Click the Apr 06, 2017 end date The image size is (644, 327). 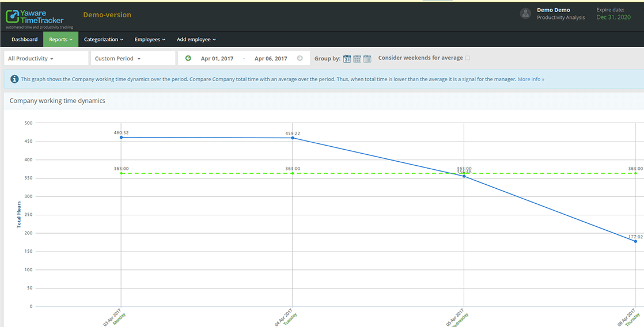coord(271,59)
